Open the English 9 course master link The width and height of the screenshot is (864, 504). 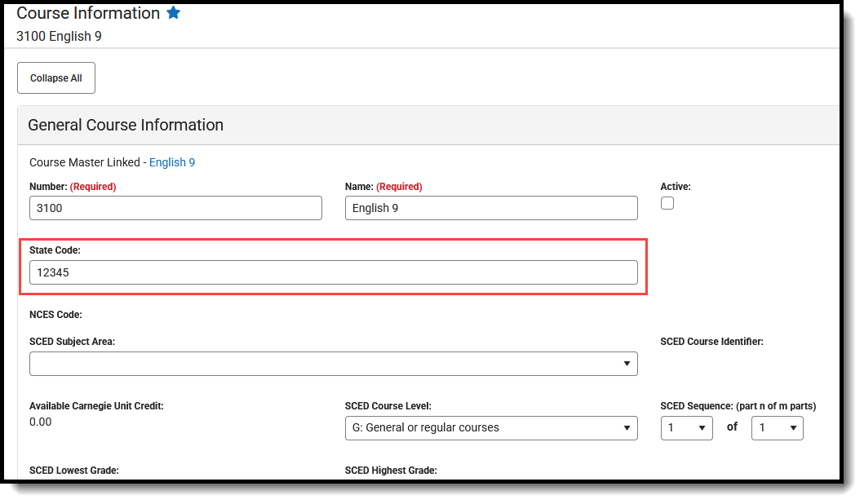point(171,162)
